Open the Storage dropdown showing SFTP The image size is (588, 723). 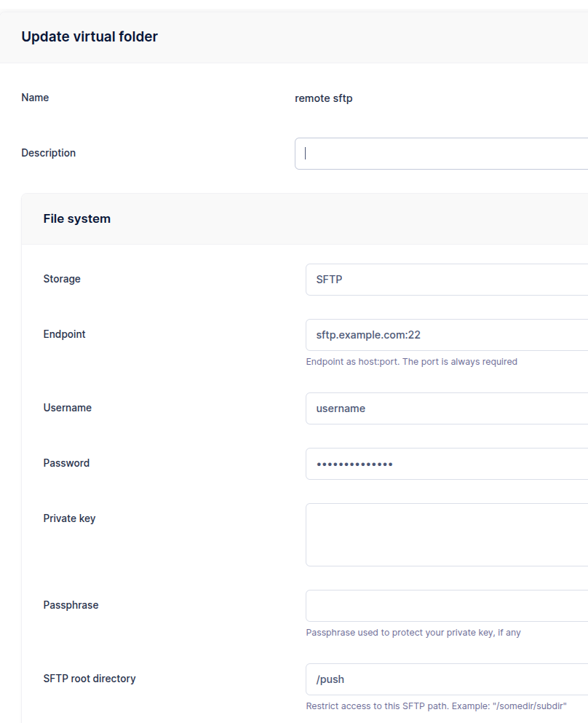pos(447,280)
